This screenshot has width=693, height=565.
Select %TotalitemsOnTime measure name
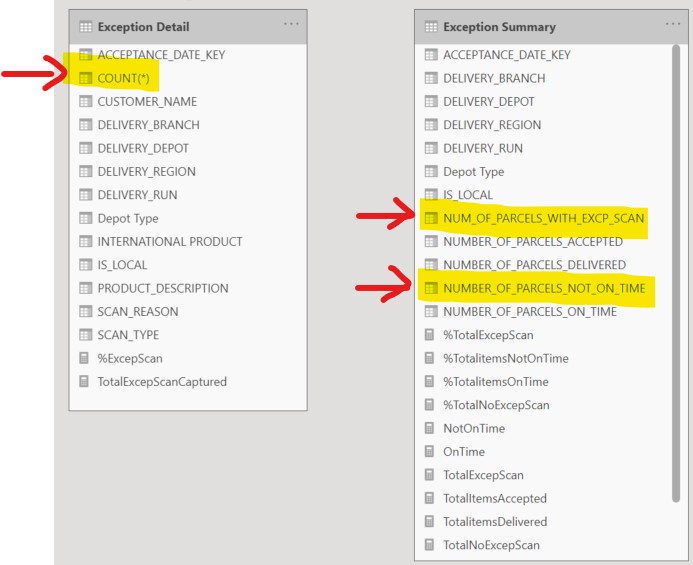pos(496,382)
